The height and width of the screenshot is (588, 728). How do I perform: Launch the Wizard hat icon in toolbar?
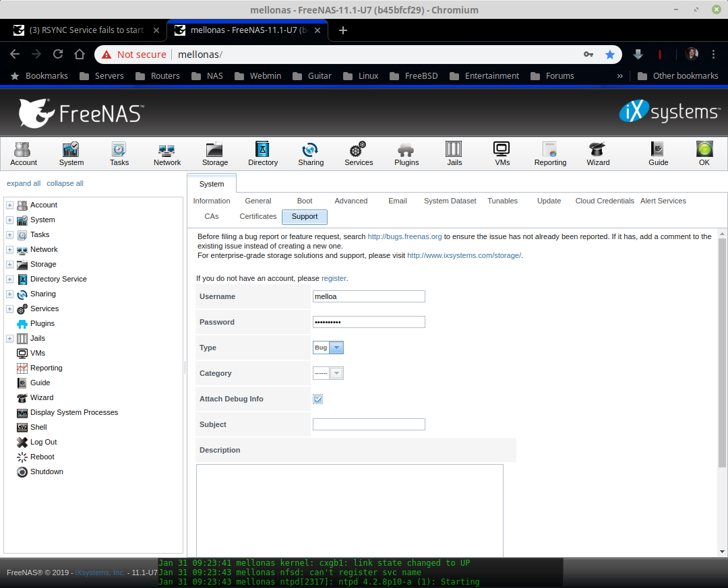coord(597,154)
